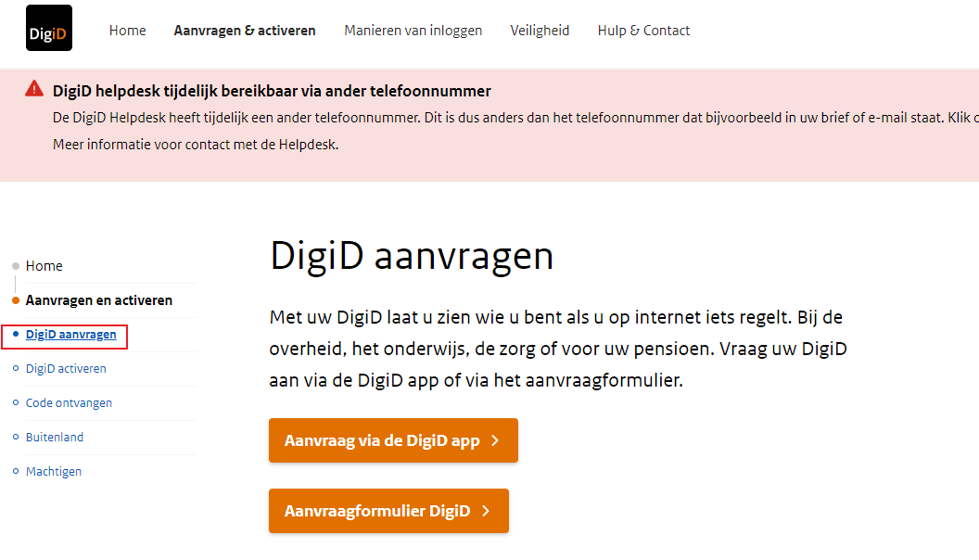Click the orange bullet beside Aanvragen en activeren
The image size is (979, 560).
[16, 300]
